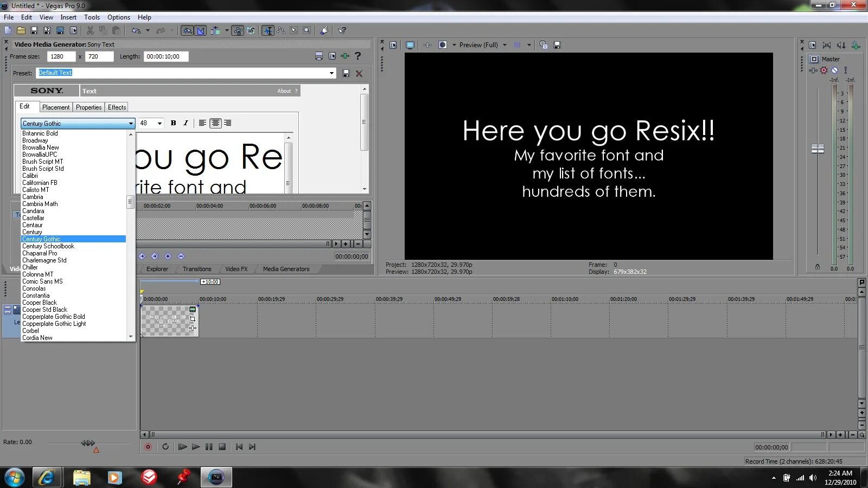Save the current text preset
This screenshot has width=868, height=488.
pyautogui.click(x=346, y=73)
